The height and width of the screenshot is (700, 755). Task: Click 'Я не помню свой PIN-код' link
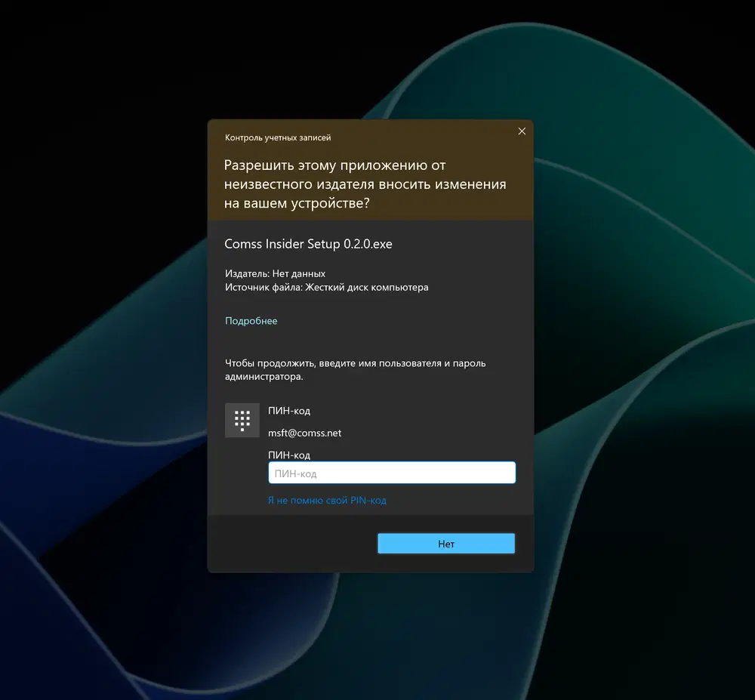click(327, 500)
